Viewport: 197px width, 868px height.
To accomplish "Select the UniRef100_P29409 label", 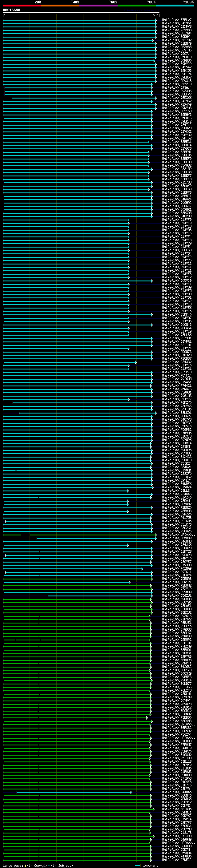I will (x=176, y=104).
